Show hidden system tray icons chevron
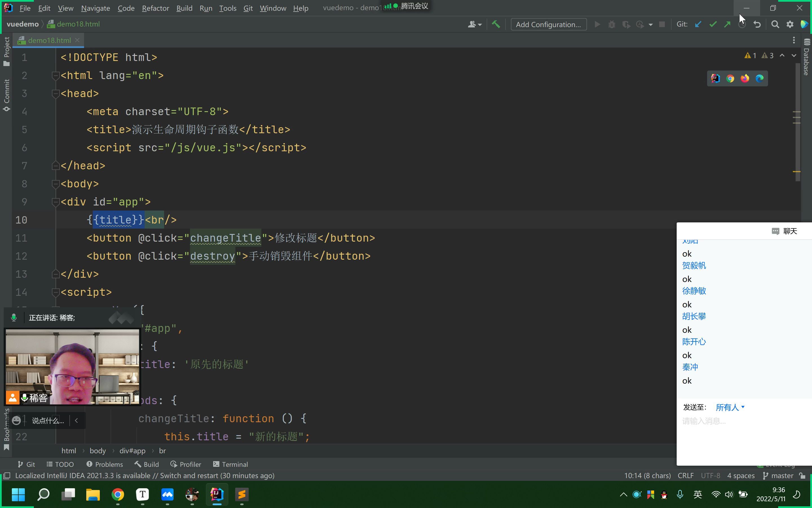812x508 pixels. (623, 494)
